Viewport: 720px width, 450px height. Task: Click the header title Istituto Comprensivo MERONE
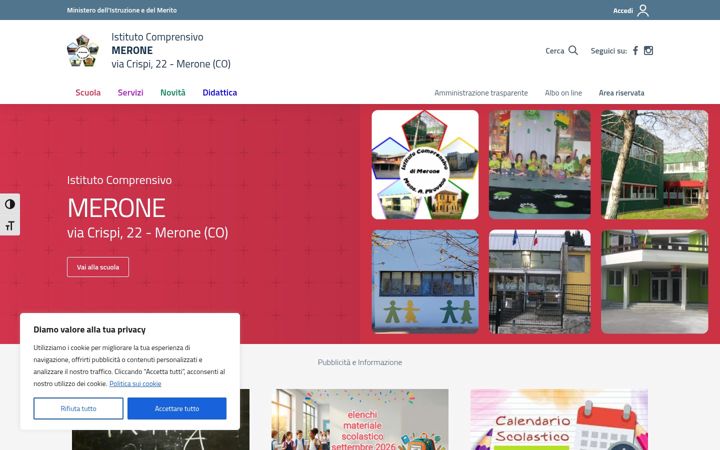[171, 51]
